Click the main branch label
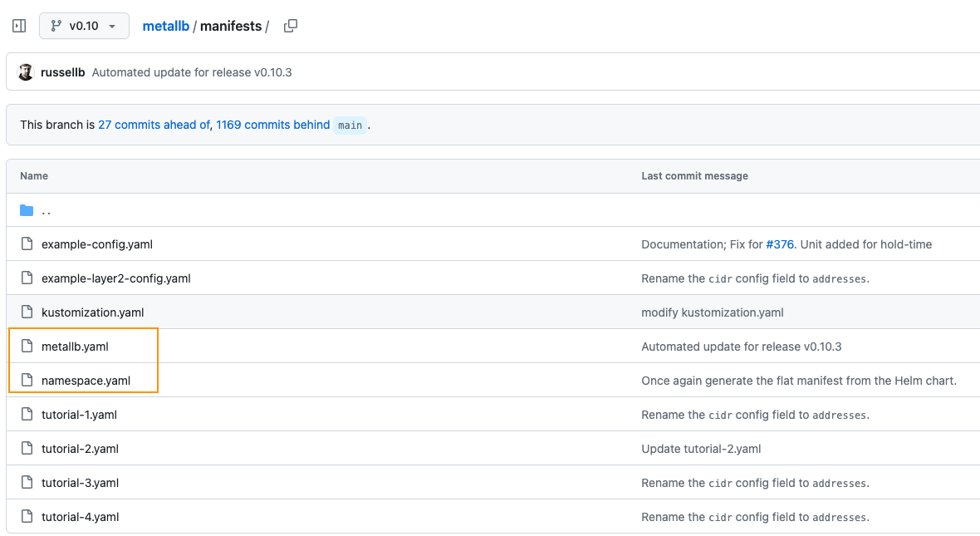This screenshot has width=980, height=536. coord(350,125)
